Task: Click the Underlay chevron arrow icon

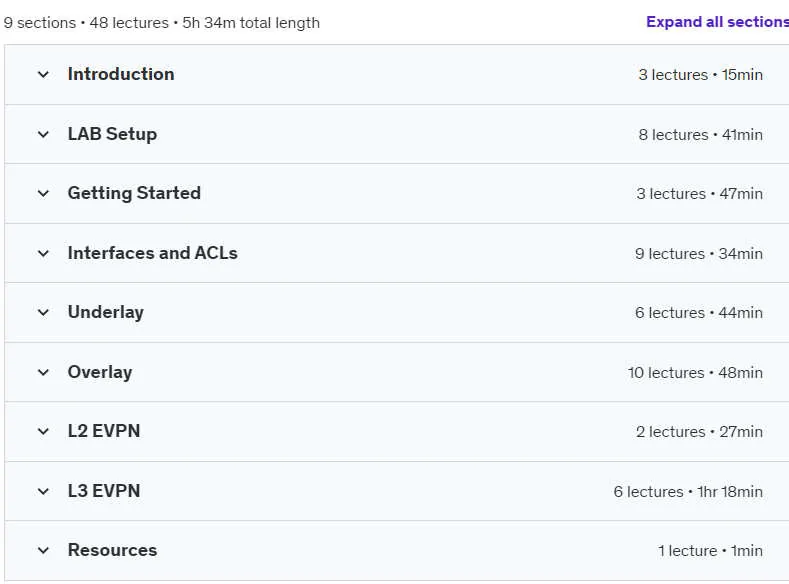Action: [x=43, y=312]
